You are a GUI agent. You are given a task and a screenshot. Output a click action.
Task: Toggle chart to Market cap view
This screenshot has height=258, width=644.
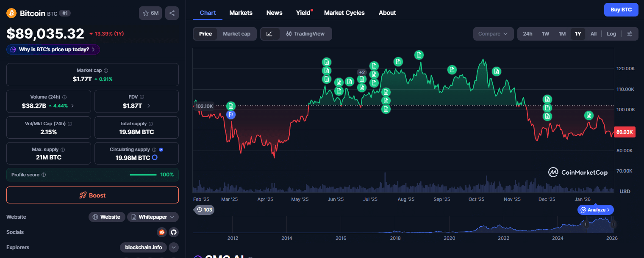point(236,34)
